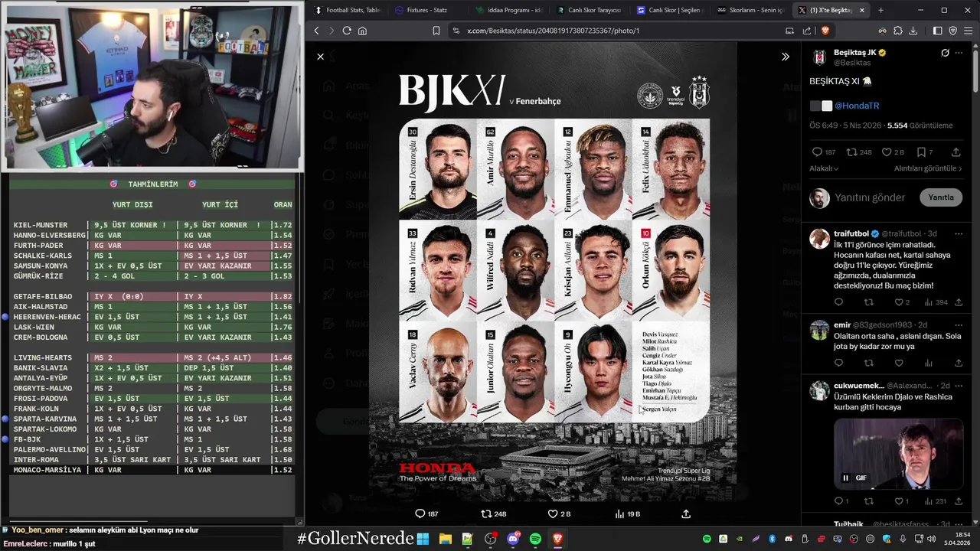980x551 pixels.
Task: Retweet icon 248 under the photo
Action: (485, 514)
